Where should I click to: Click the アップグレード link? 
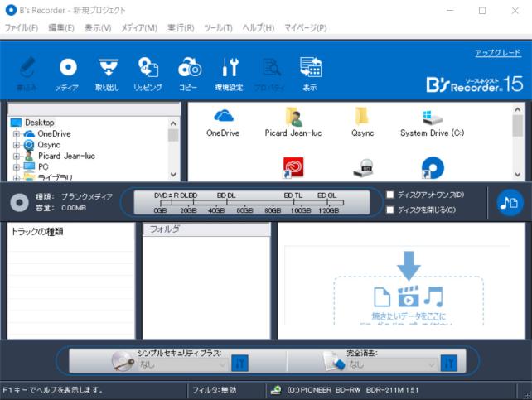tap(498, 53)
